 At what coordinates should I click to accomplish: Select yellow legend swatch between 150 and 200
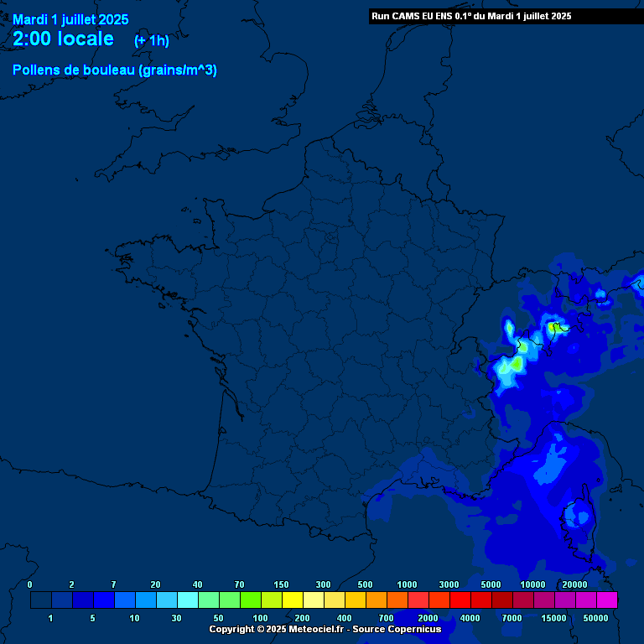click(x=293, y=600)
